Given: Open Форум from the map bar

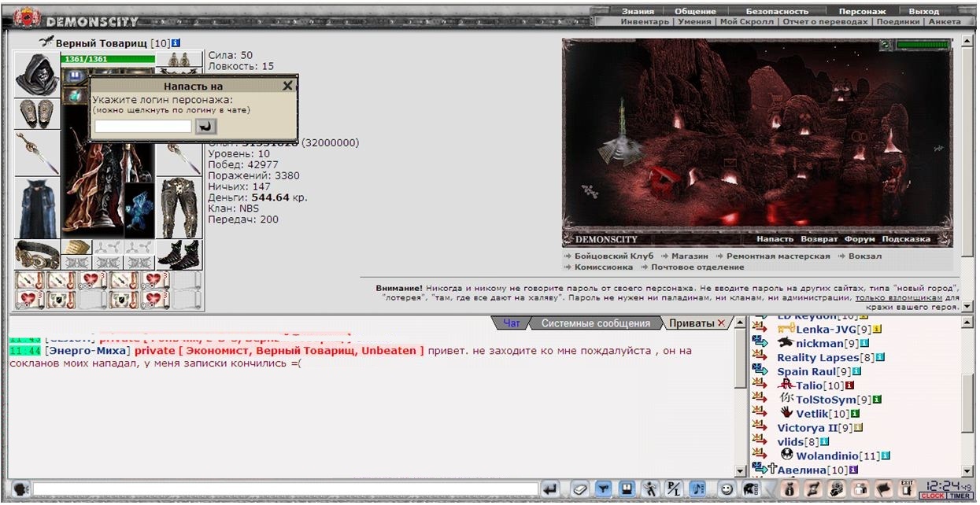Looking at the screenshot, I should (860, 239).
